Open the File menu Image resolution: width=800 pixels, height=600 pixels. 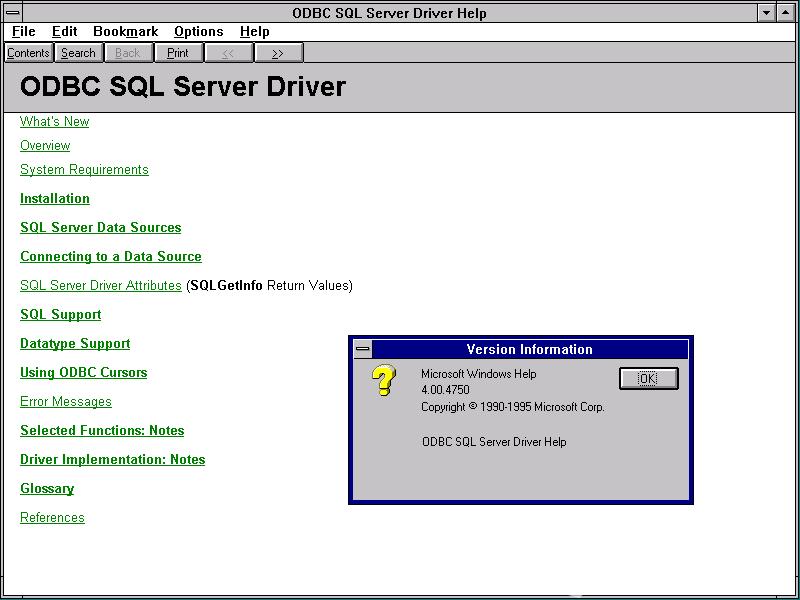click(x=23, y=32)
